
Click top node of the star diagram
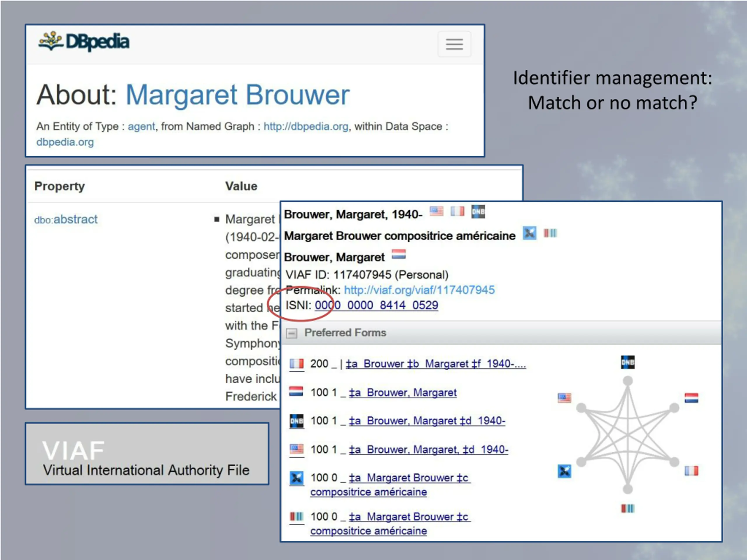[628, 381]
